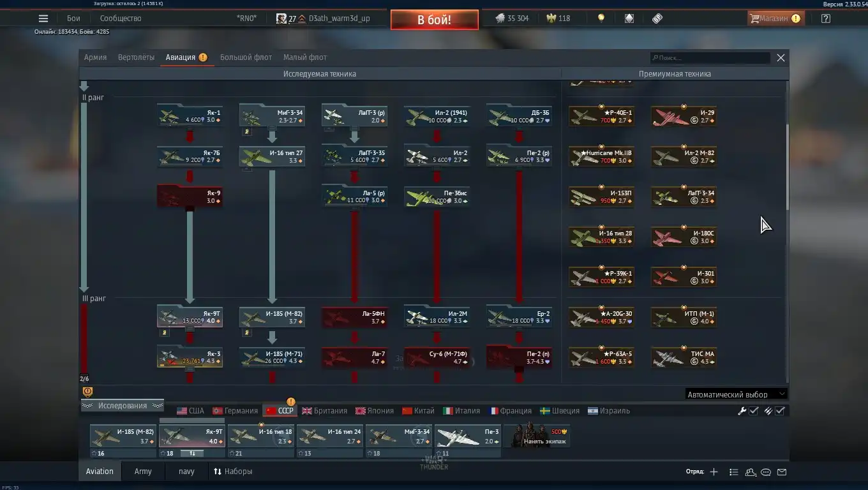The width and height of the screenshot is (868, 490).
Task: Select the ЛаГГ-3 (р) group card
Action: (354, 117)
